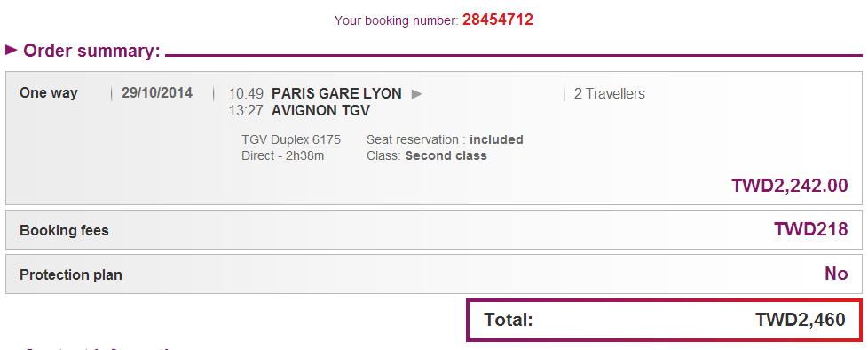Click the Direct - 2h38m duration
This screenshot has width=868, height=350.
(x=283, y=156)
